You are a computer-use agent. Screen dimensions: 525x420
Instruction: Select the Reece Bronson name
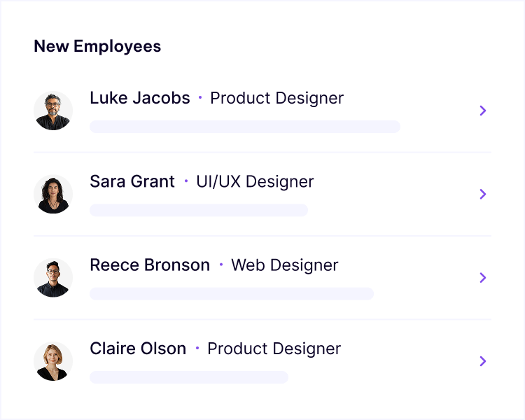150,265
